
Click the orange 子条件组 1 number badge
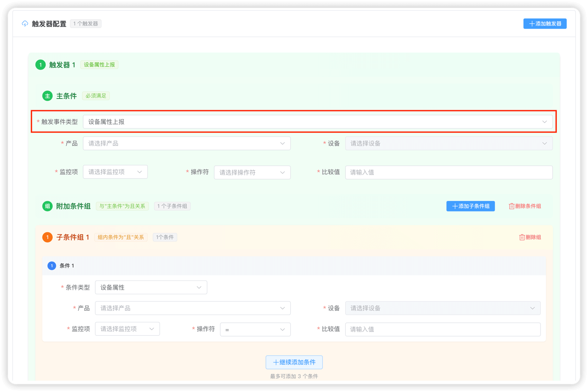(x=47, y=237)
